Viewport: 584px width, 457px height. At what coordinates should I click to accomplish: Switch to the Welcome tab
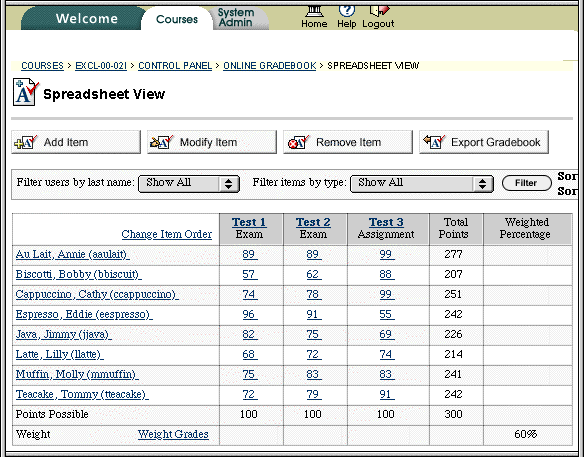coord(86,19)
